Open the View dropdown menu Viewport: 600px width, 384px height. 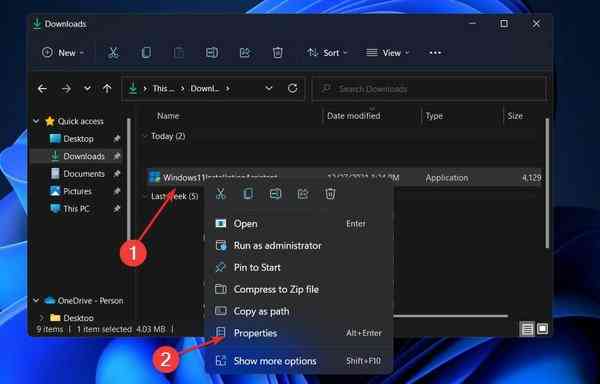click(x=388, y=52)
